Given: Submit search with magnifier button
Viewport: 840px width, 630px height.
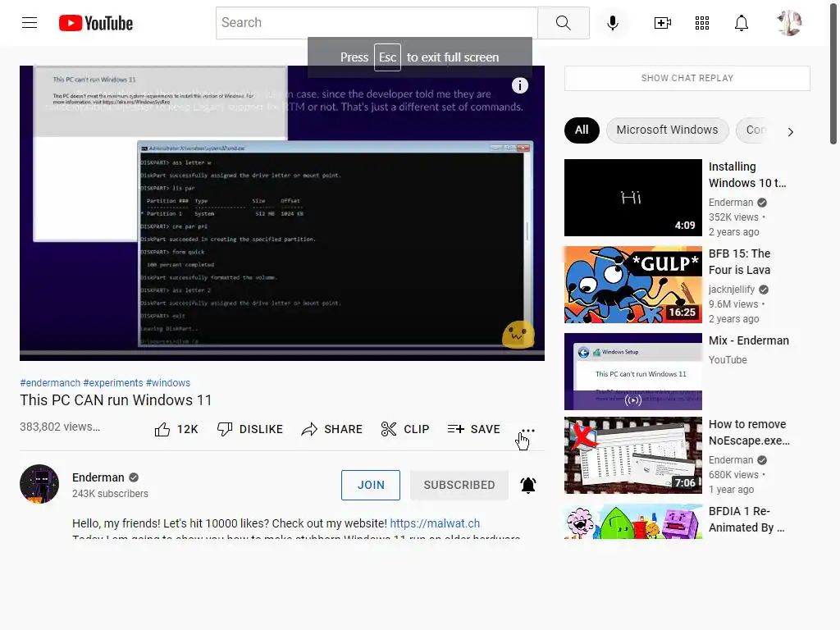Looking at the screenshot, I should pos(563,22).
